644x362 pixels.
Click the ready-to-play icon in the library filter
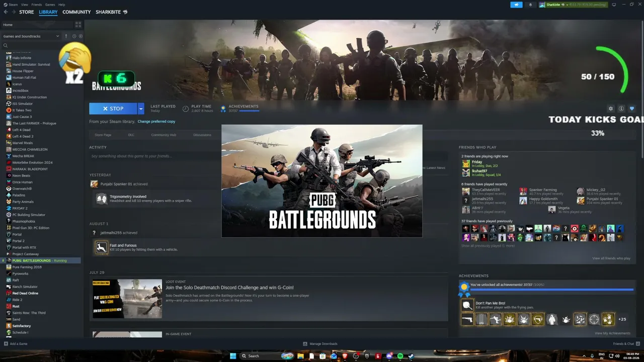click(x=80, y=36)
